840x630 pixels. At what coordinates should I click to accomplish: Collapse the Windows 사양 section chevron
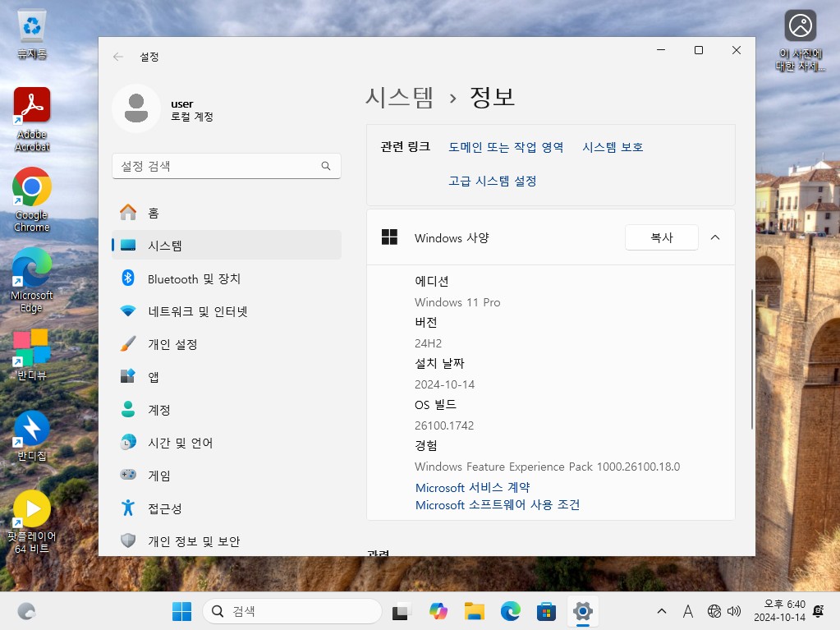[x=714, y=237]
